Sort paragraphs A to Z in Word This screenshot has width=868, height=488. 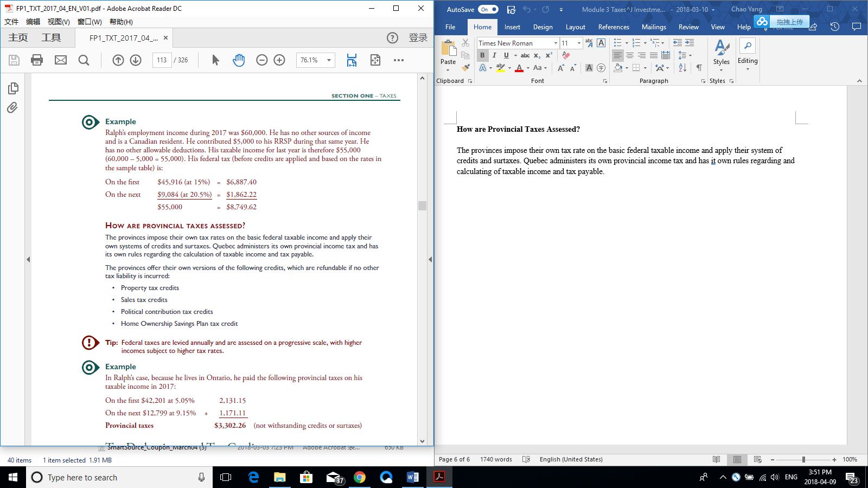682,68
